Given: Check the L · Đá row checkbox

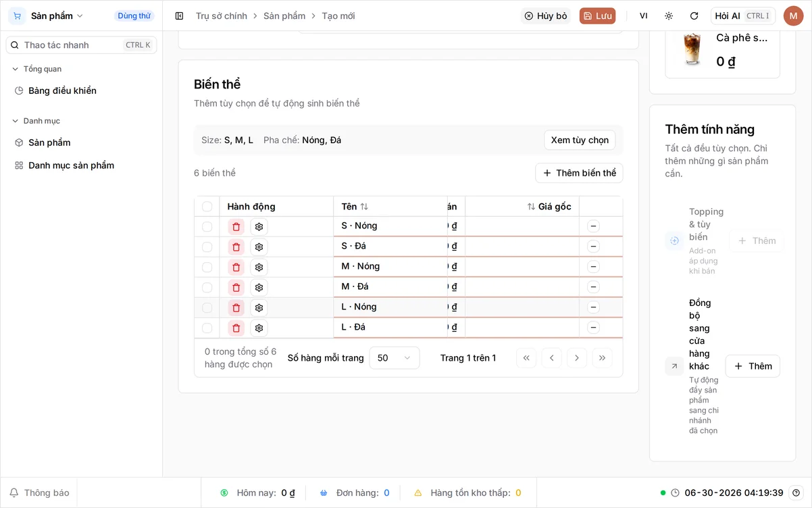Looking at the screenshot, I should (207, 328).
